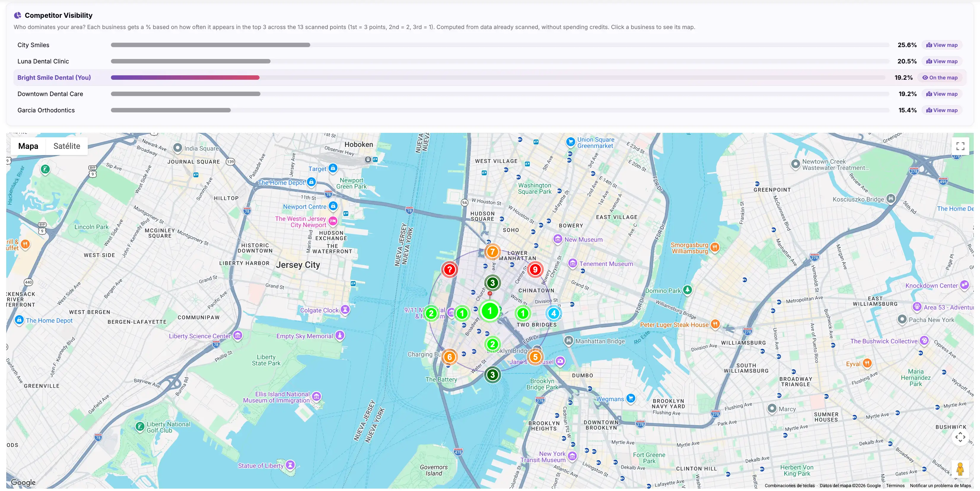Viewport: 980px width, 491px height.
Task: Click the Bushwick Collective icon
Action: coord(925,340)
